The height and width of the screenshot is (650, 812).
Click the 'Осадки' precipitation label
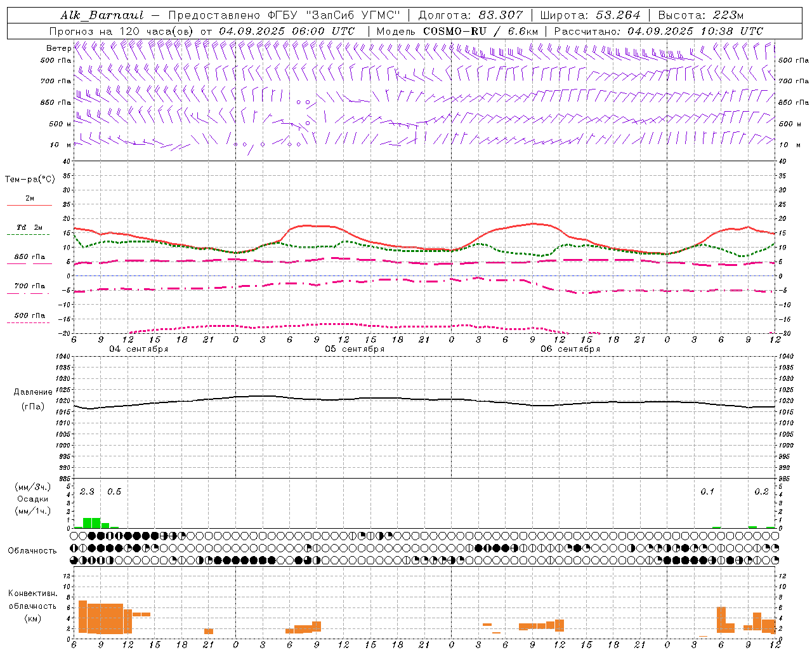tap(32, 499)
